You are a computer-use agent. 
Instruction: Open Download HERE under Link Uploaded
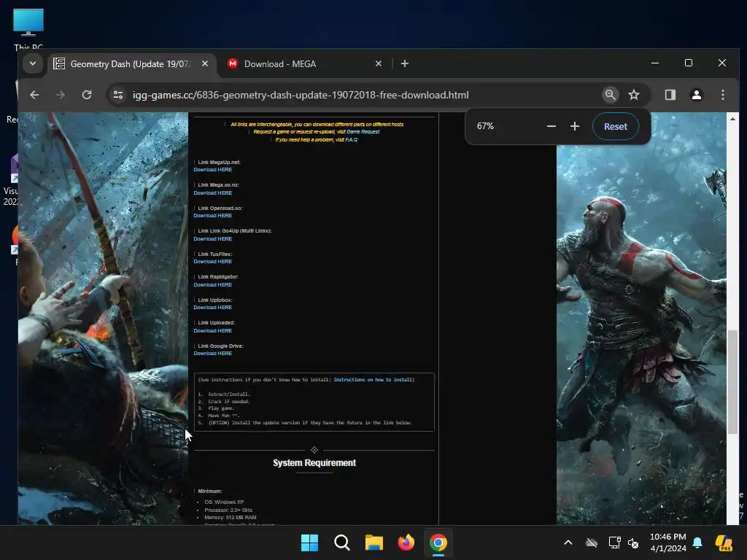(213, 331)
